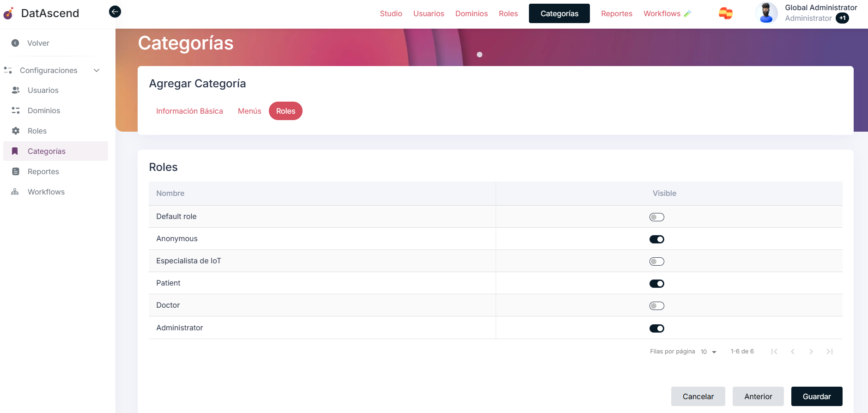Viewport: 868px width, 413px height.
Task: Click the Volver back arrow icon
Action: click(x=15, y=43)
